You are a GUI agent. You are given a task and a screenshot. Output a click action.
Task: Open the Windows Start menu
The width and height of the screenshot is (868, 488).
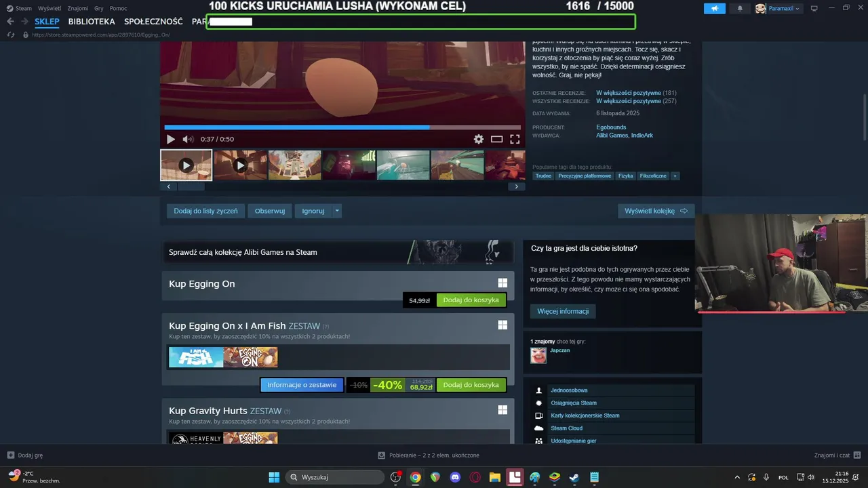[x=274, y=477]
